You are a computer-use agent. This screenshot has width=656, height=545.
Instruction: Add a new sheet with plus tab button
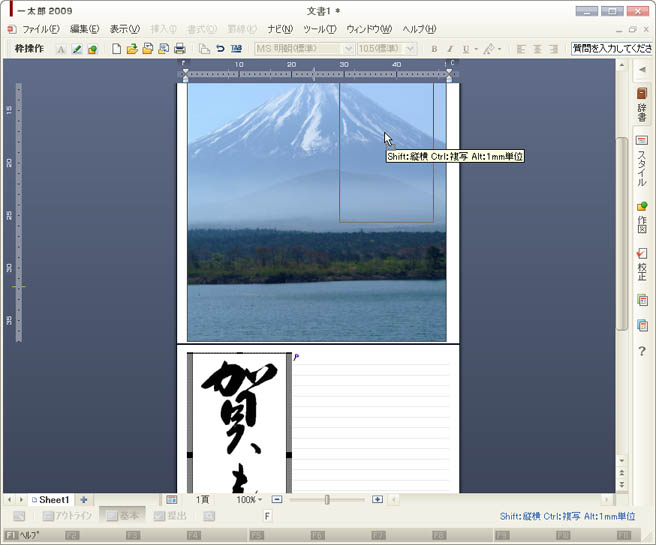tap(84, 499)
